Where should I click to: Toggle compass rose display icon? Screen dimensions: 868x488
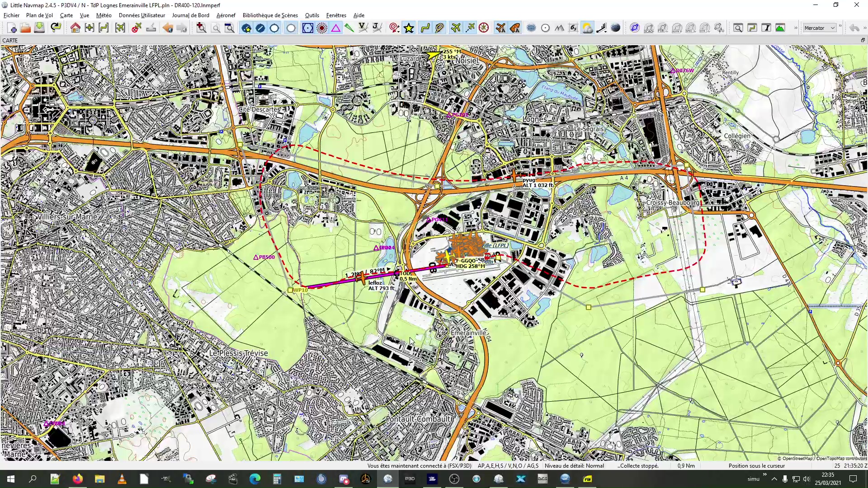pos(484,28)
